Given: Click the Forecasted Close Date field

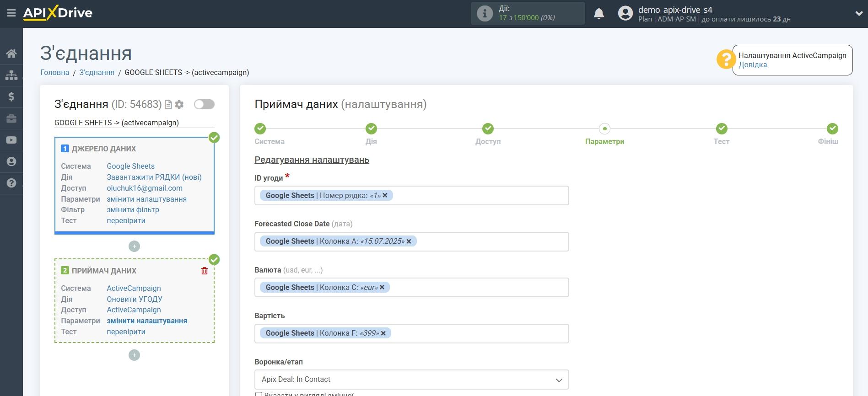Looking at the screenshot, I should tap(412, 241).
